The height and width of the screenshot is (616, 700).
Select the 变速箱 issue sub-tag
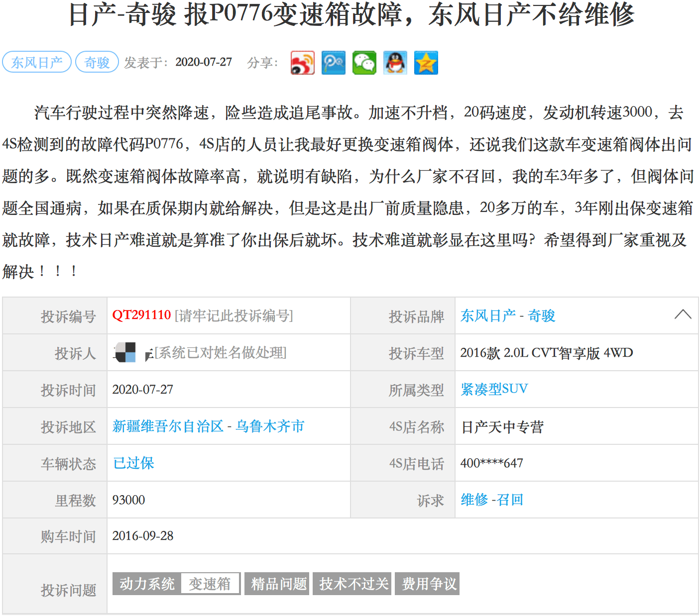pyautogui.click(x=210, y=584)
